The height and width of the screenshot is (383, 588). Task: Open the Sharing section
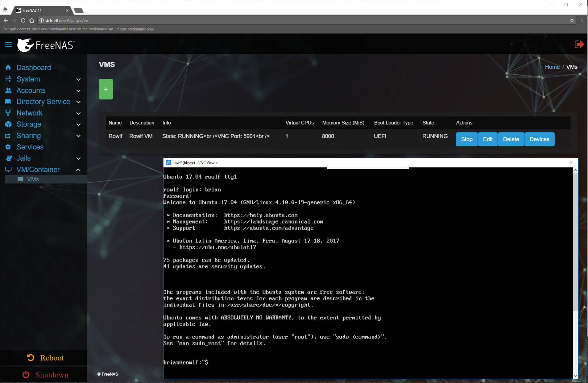[x=28, y=136]
